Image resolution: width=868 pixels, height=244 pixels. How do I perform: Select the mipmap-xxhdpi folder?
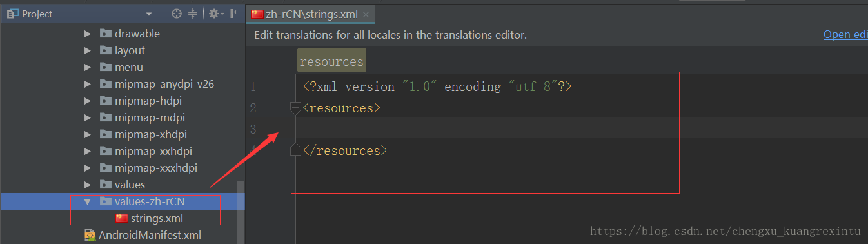pyautogui.click(x=153, y=151)
